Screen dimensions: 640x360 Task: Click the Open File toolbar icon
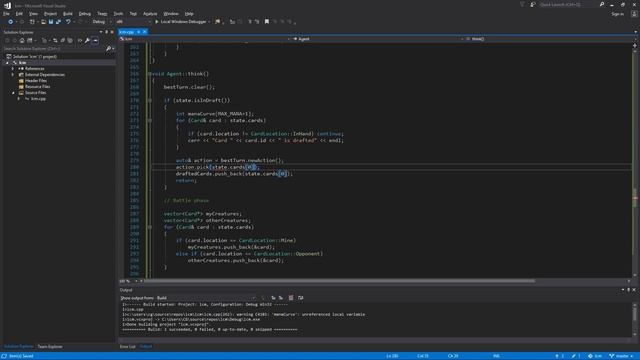[x=43, y=22]
